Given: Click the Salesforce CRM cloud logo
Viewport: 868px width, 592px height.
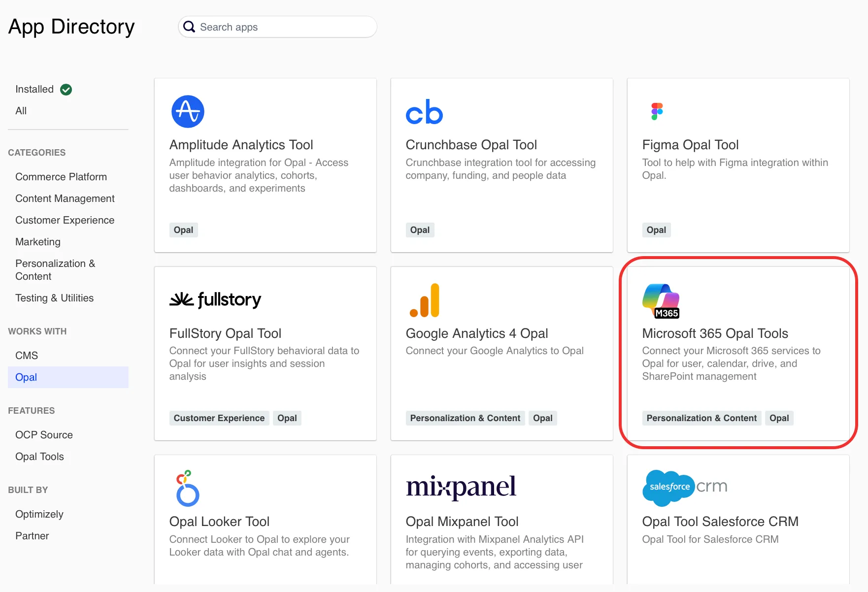Looking at the screenshot, I should pyautogui.click(x=685, y=488).
